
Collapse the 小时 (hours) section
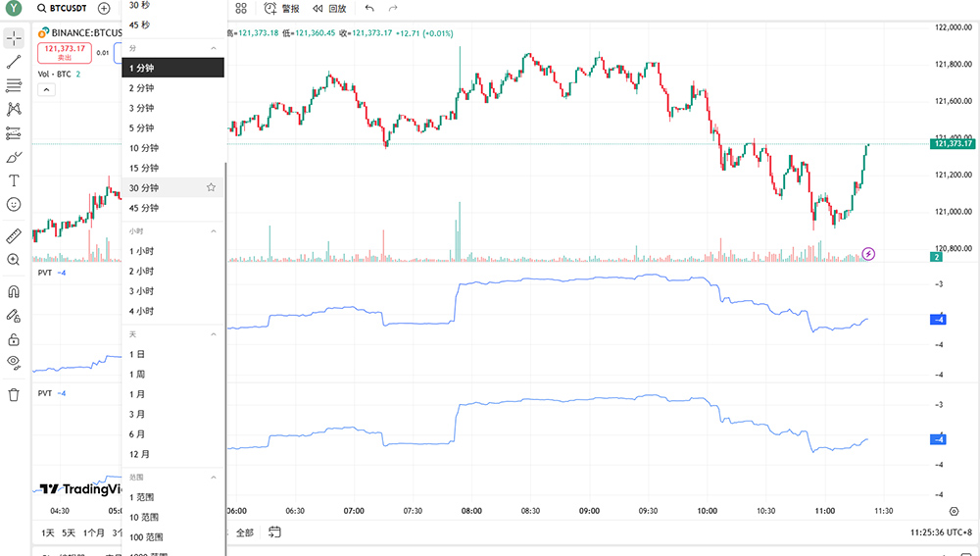213,230
